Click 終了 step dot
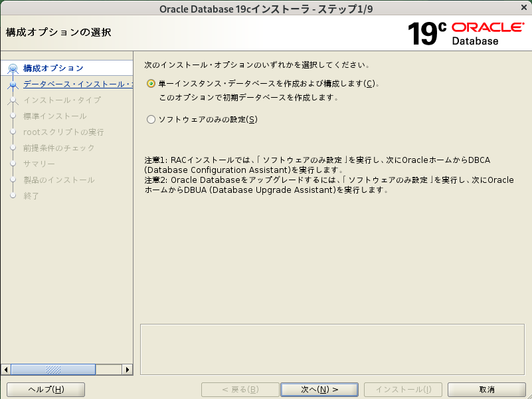This screenshot has width=532, height=399. pos(13,196)
